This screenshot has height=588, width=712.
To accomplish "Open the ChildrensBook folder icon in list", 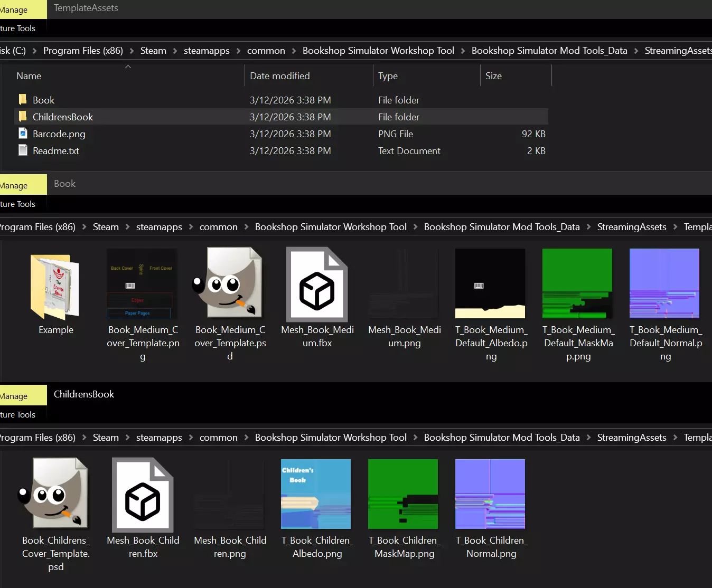I will point(23,117).
